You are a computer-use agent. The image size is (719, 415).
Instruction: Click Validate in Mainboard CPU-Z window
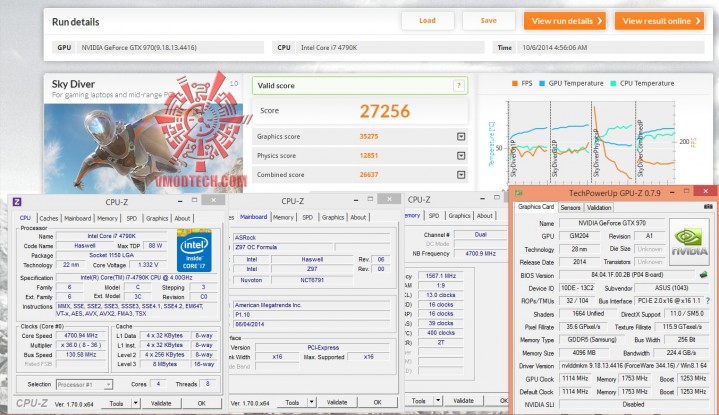click(x=337, y=402)
